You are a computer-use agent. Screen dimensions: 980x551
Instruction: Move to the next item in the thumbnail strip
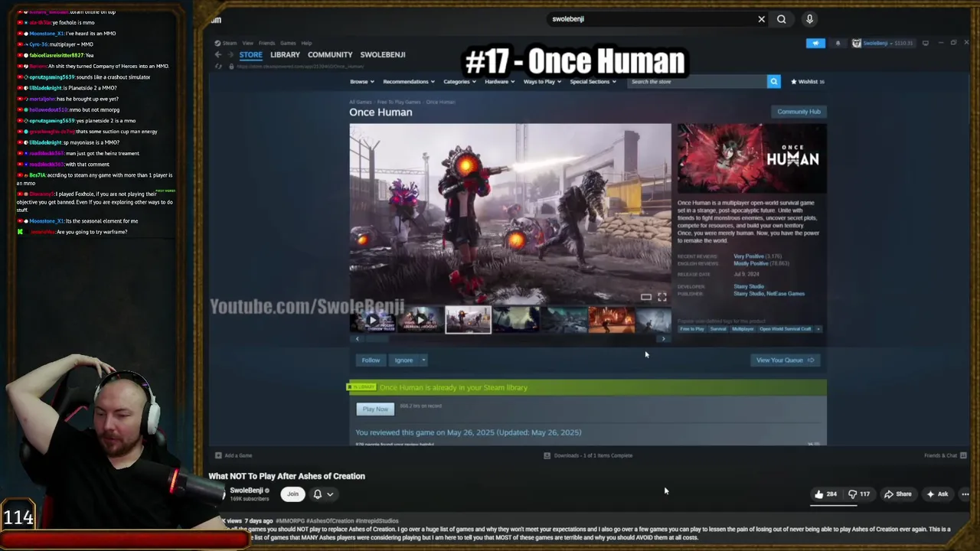tap(663, 339)
